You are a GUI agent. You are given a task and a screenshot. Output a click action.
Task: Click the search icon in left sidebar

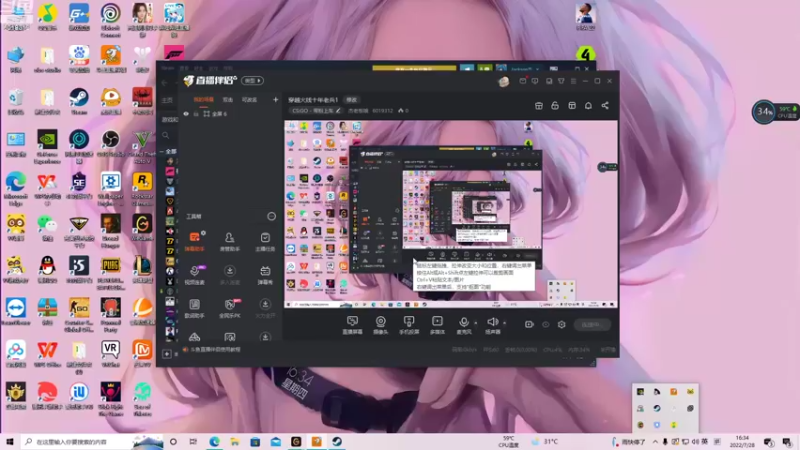[x=165, y=135]
